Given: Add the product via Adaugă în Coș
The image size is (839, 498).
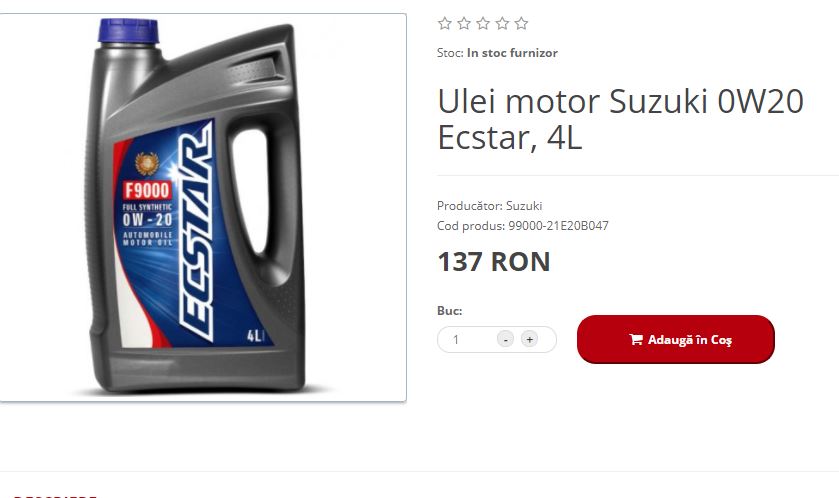Looking at the screenshot, I should pos(676,339).
